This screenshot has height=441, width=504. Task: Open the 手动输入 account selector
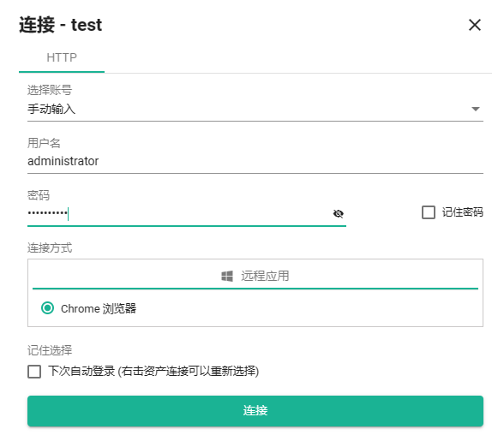coord(255,110)
